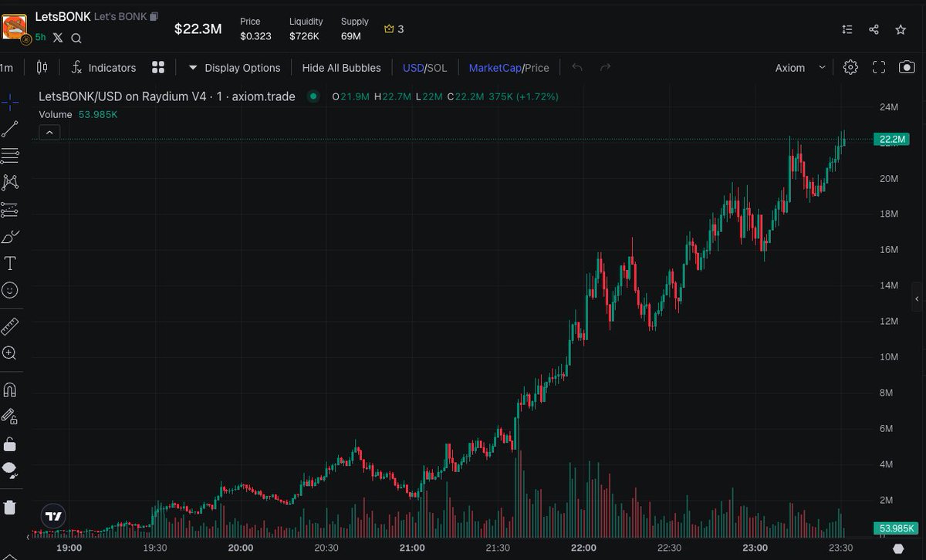The height and width of the screenshot is (560, 926).
Task: Click the 22:00 time axis label
Action: 583,548
